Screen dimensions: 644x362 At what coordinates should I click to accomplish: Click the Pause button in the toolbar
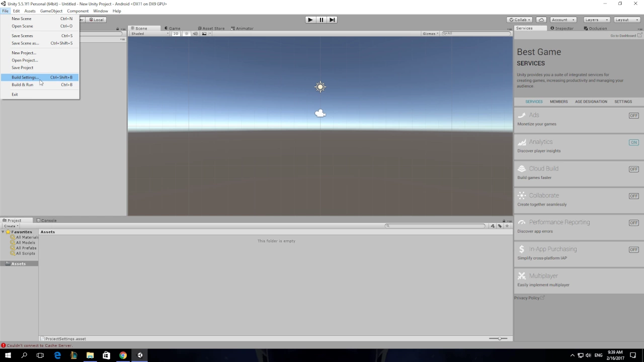(x=321, y=20)
